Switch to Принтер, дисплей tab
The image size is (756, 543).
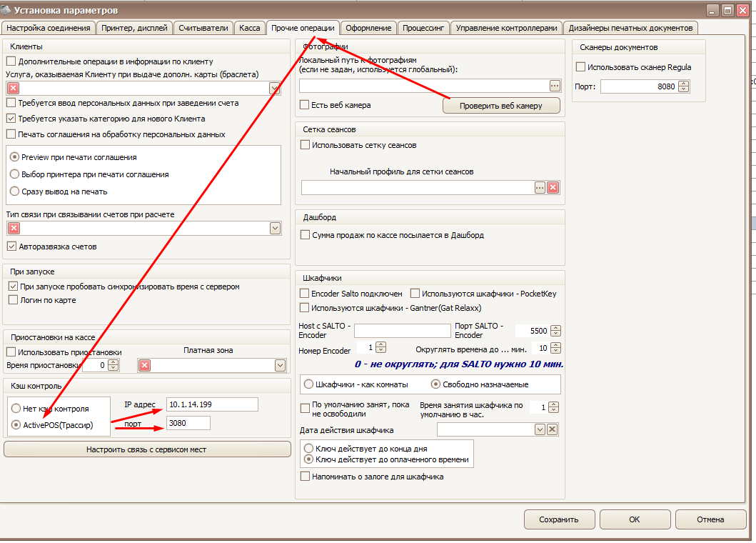(134, 28)
